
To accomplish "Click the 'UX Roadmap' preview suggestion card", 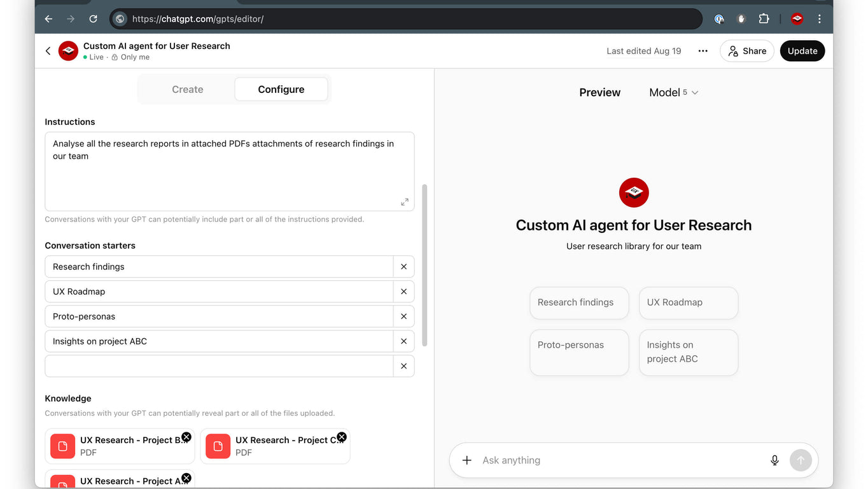I will (x=688, y=302).
